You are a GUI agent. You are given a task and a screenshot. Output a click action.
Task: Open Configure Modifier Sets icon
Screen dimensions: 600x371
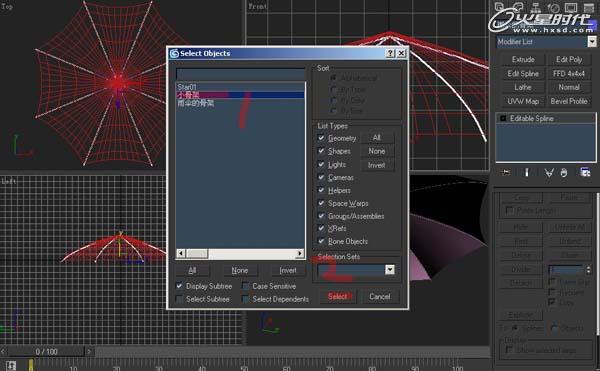[x=585, y=172]
